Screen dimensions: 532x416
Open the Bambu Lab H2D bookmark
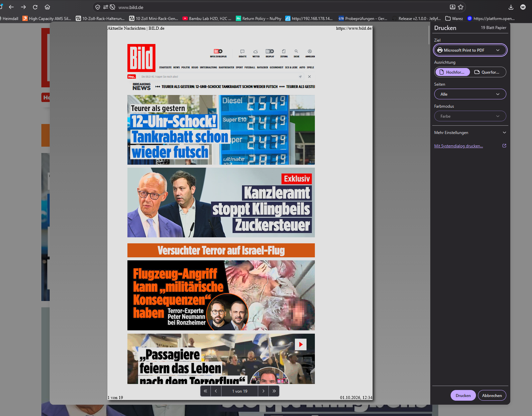(x=207, y=19)
